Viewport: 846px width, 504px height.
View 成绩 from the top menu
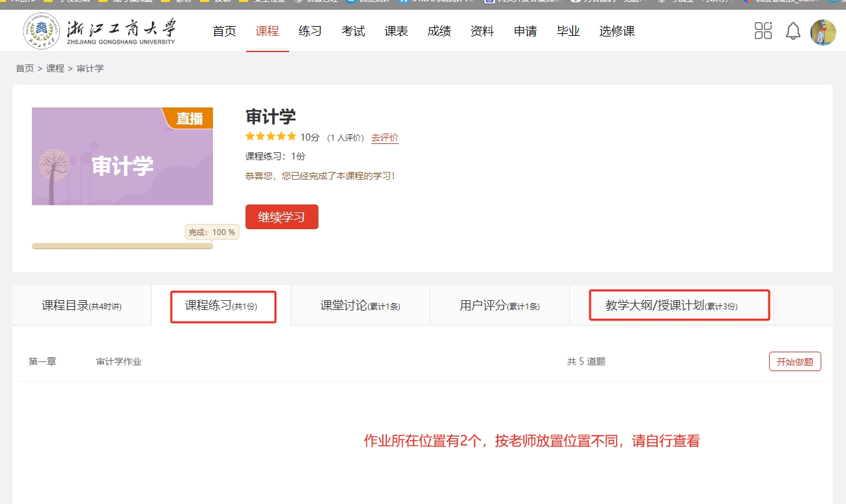[x=439, y=31]
